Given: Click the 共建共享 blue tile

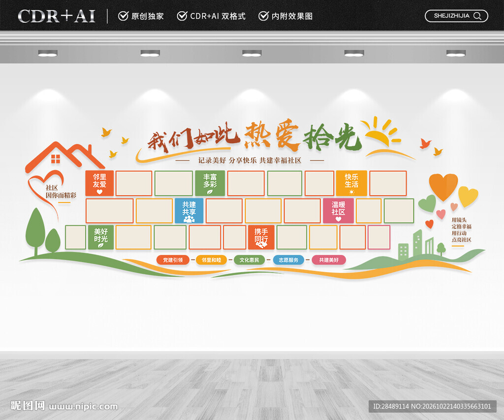Looking at the screenshot, I should coord(189,211).
